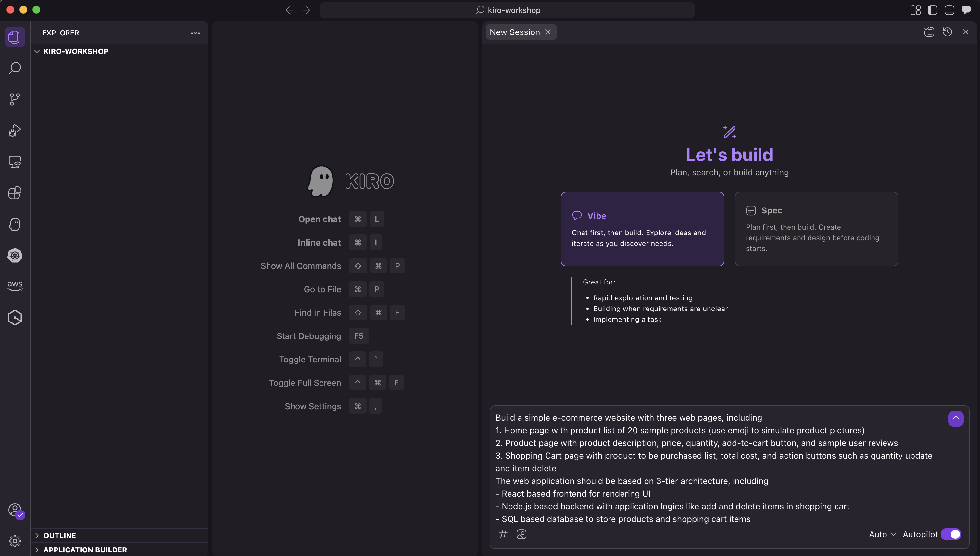This screenshot has height=556, width=980.
Task: Open the Kubernetes helm wheel icon
Action: point(15,256)
